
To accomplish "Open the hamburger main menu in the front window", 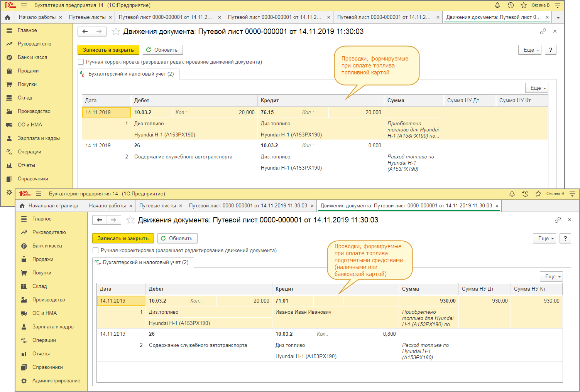I will (39, 193).
